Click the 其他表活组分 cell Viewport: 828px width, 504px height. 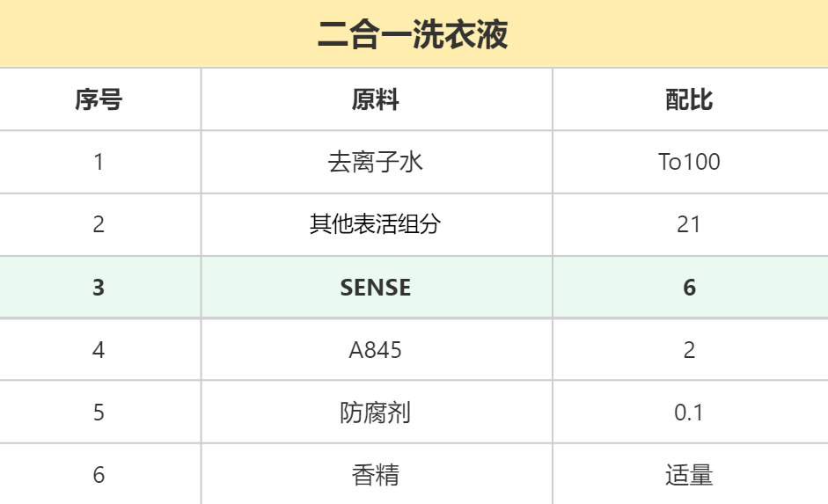376,224
